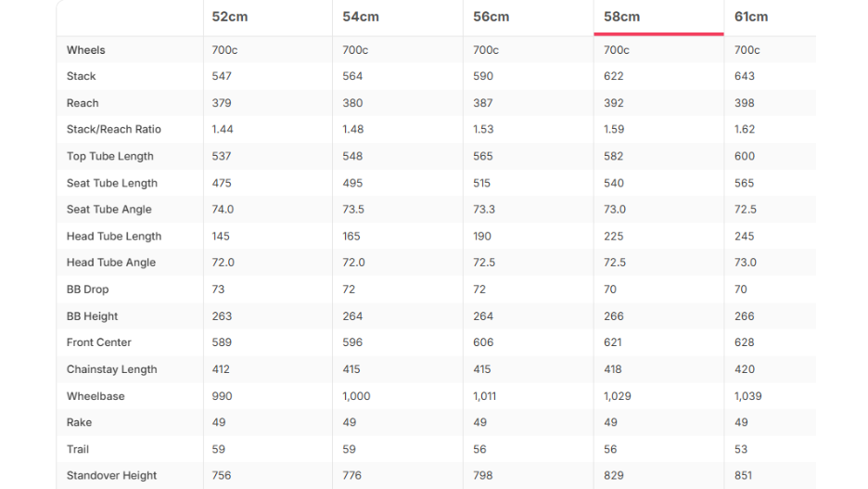Viewport: 868px width, 489px height.
Task: Click the Wheelbase row label
Action: point(96,396)
